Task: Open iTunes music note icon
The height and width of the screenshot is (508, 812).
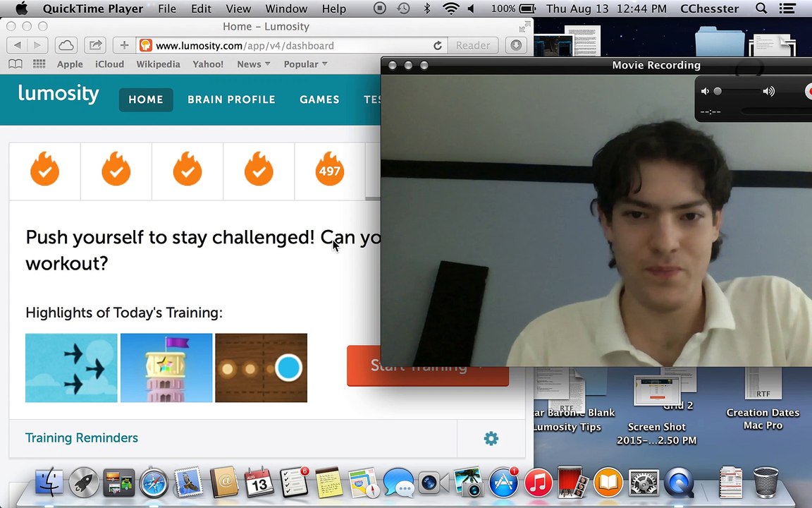Action: pos(538,483)
